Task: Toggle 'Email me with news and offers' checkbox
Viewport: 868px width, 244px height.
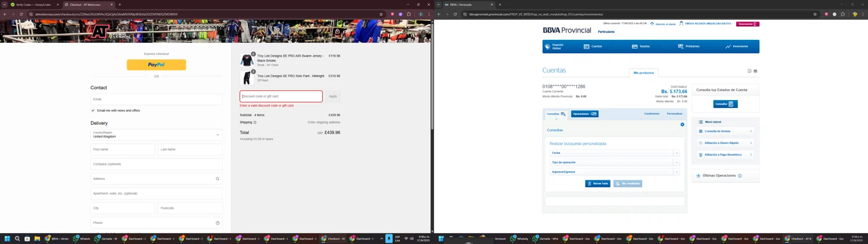Action: point(93,110)
